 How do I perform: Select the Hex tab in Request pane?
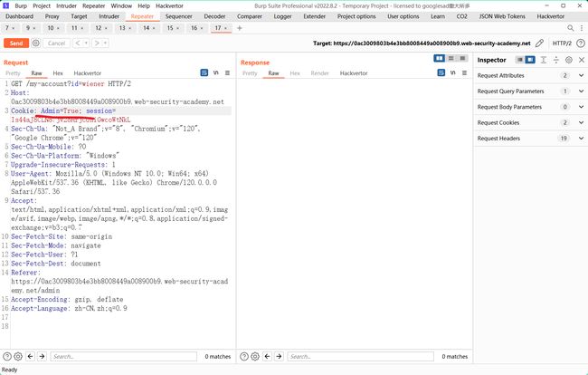[x=58, y=72]
